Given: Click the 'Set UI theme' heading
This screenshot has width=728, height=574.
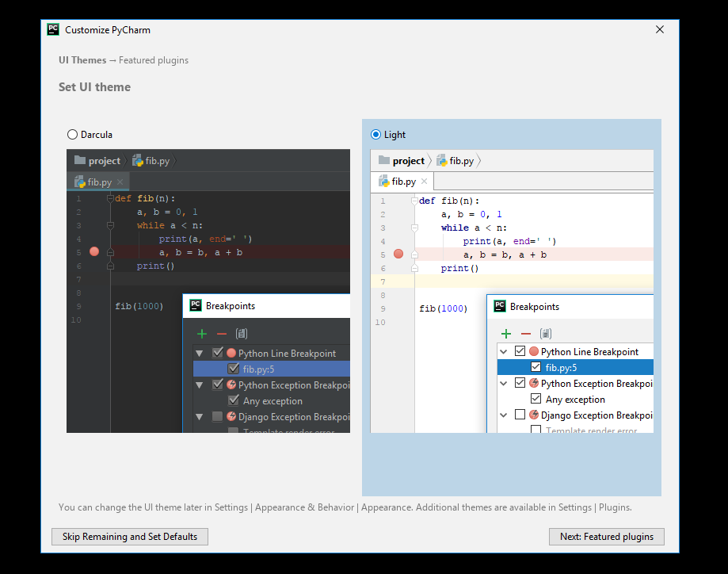Looking at the screenshot, I should 95,87.
